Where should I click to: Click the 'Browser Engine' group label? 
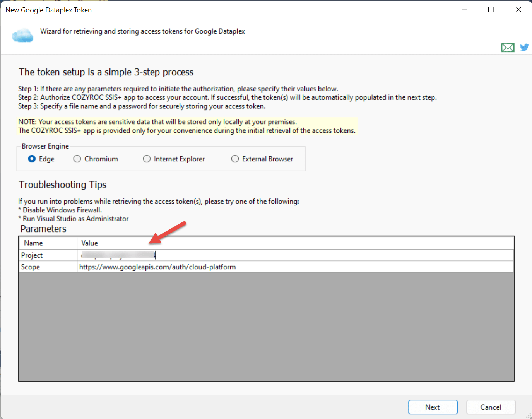45,146
